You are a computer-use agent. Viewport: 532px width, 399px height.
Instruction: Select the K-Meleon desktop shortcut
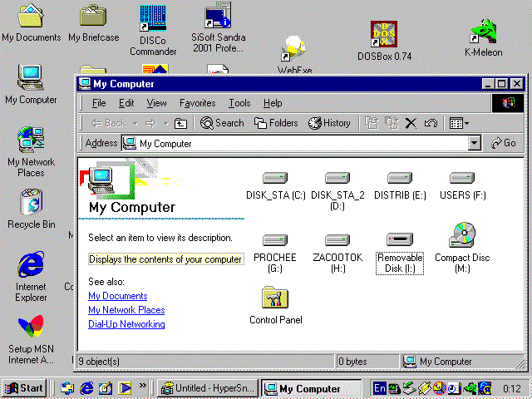(484, 37)
